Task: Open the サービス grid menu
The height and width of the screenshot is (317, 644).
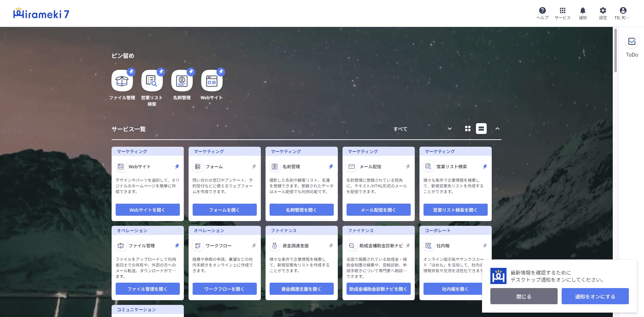Action: (x=562, y=11)
